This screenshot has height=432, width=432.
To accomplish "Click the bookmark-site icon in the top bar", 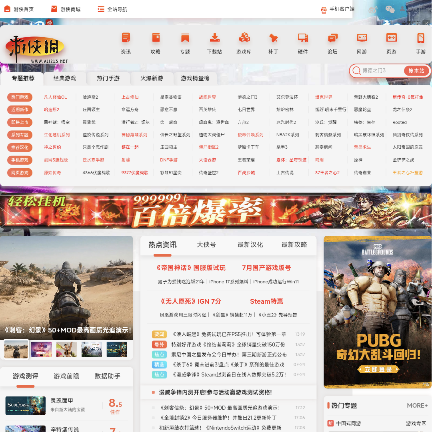I will [x=54, y=9].
